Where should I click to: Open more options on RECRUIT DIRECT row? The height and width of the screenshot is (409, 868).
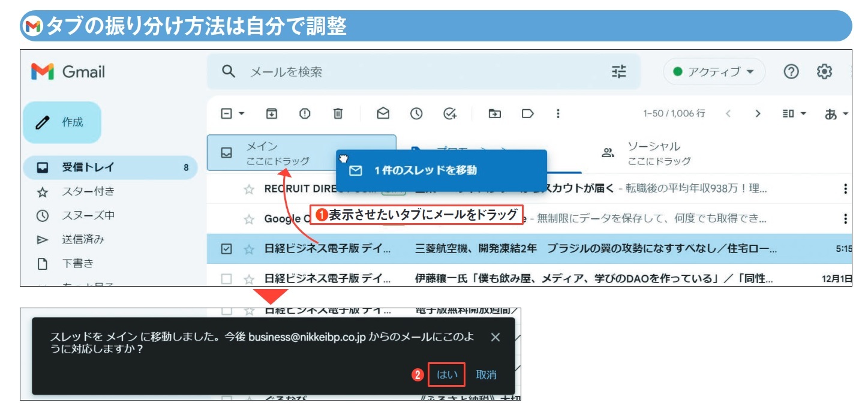coord(845,189)
